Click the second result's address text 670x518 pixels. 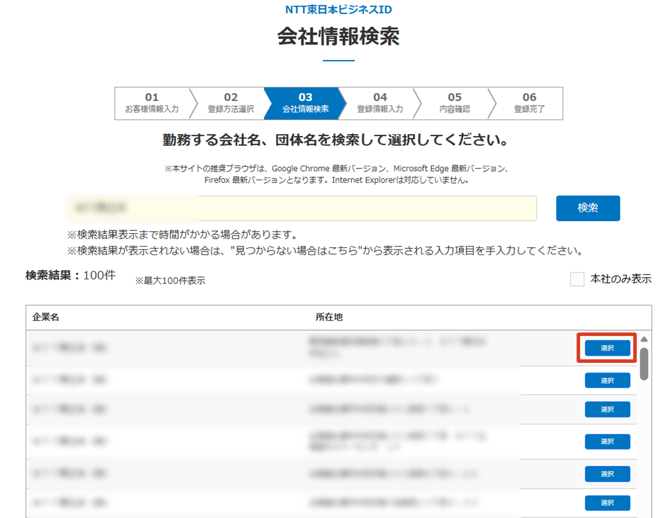click(x=375, y=380)
